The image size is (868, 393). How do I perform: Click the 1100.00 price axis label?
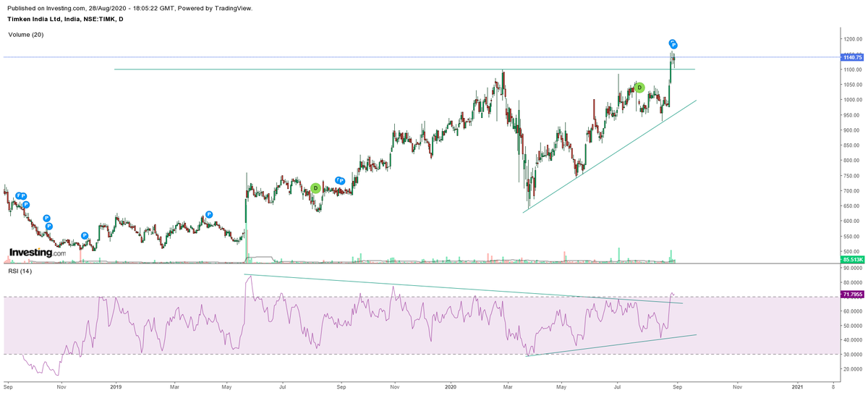pyautogui.click(x=853, y=69)
